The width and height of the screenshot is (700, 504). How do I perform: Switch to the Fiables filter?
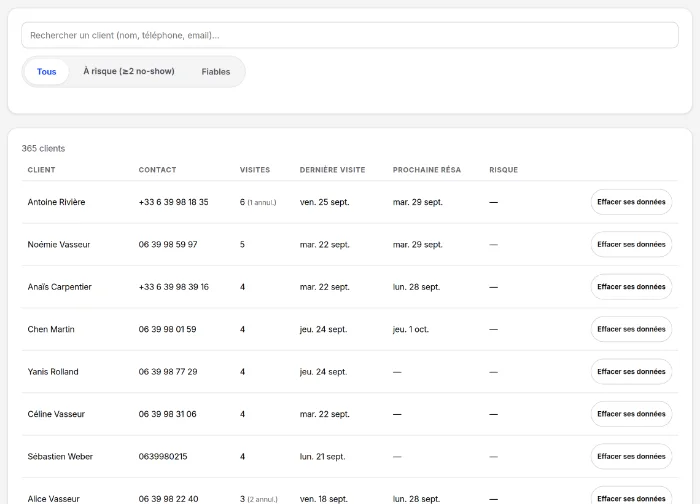pyautogui.click(x=216, y=71)
